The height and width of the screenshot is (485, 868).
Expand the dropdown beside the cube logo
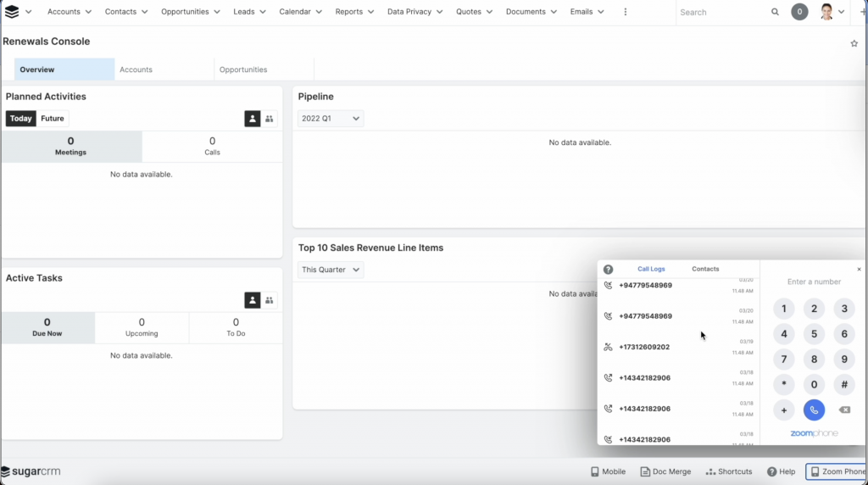tap(28, 12)
